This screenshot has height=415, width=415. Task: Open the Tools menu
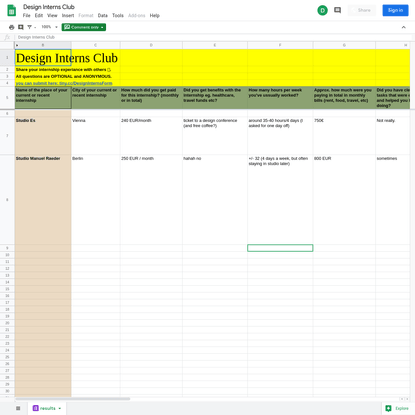[118, 15]
